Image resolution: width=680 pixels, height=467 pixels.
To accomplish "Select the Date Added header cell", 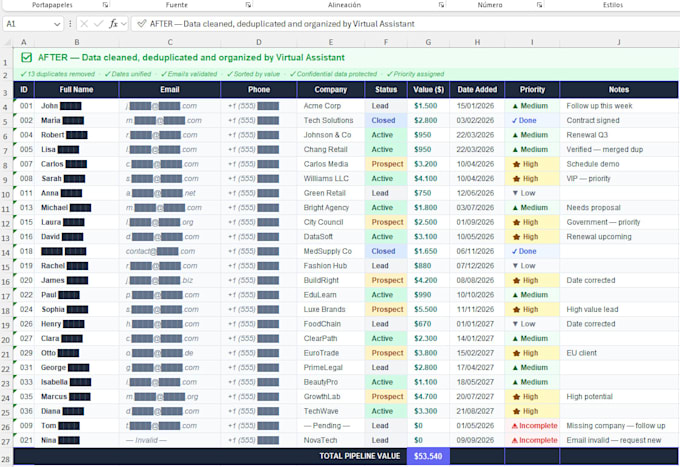I will coord(477,90).
